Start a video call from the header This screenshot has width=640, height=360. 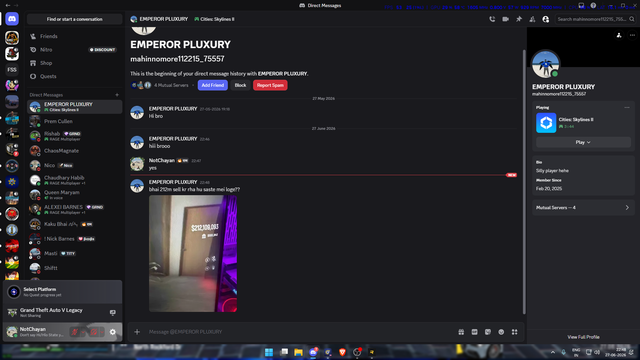click(505, 19)
